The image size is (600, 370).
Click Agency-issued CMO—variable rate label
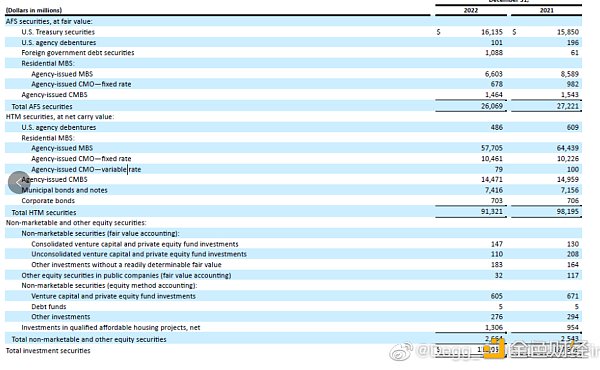[86, 169]
